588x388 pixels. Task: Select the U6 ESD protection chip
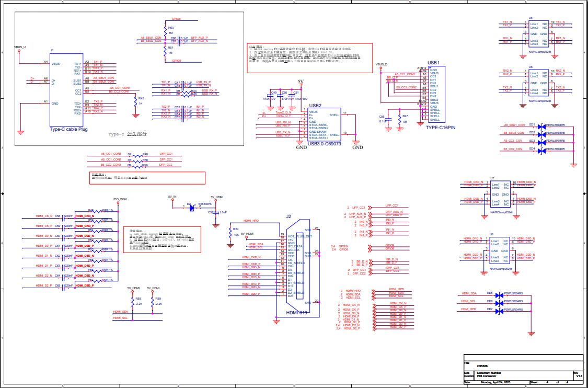tap(538, 83)
